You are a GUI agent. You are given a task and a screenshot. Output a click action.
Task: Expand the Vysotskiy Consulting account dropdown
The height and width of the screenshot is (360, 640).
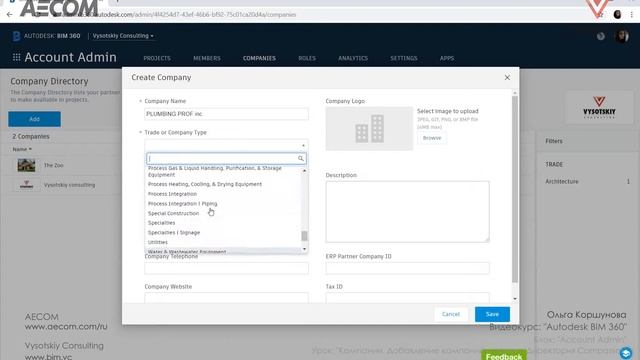[x=123, y=36]
